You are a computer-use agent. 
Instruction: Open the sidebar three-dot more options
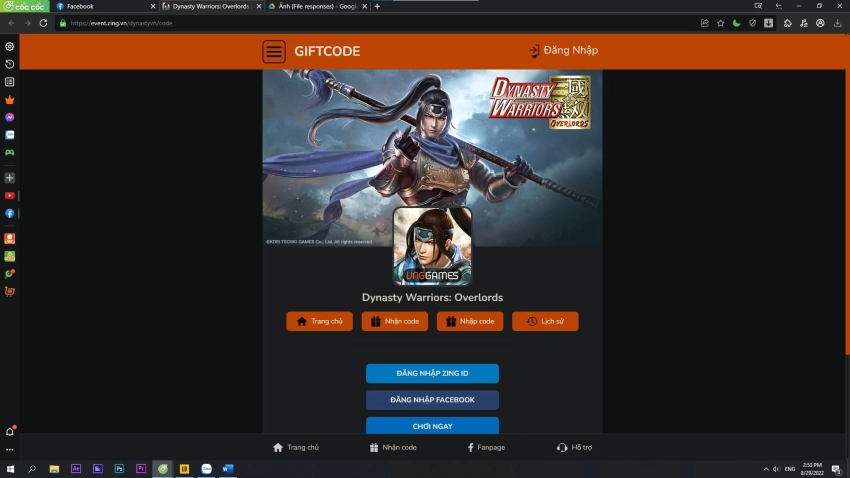tap(10, 450)
